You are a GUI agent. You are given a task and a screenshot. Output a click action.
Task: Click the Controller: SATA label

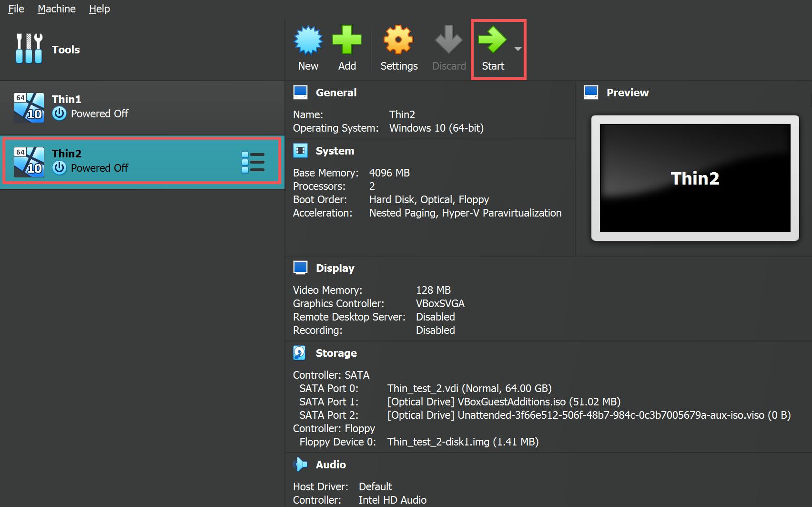[x=331, y=375]
